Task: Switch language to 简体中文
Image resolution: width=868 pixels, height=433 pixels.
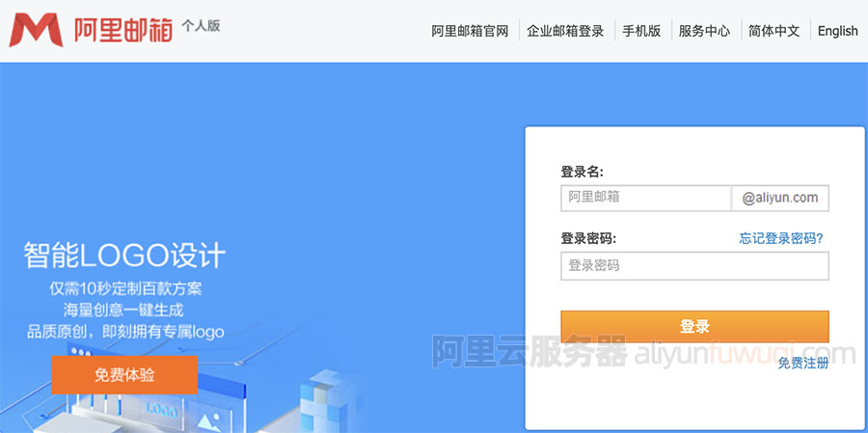Action: (773, 31)
